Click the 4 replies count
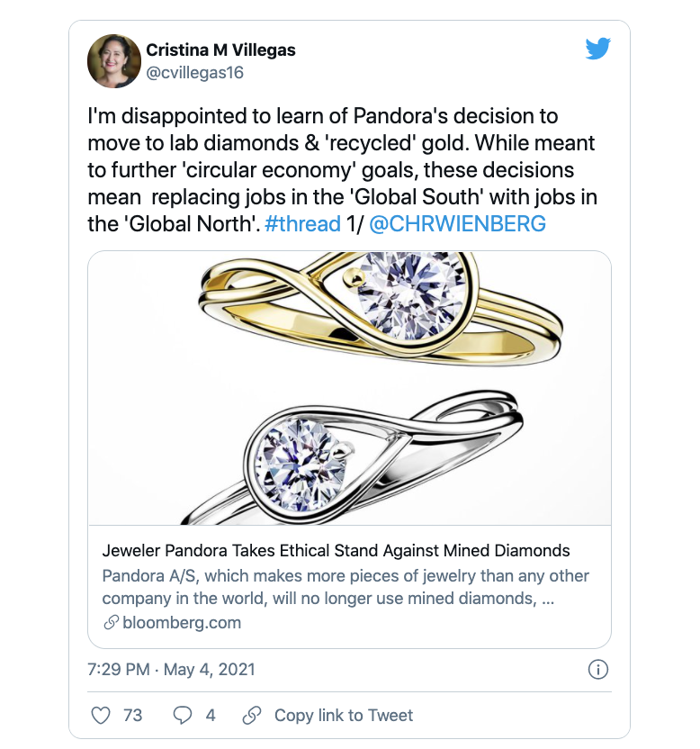Viewport: 700px width, 749px height. click(211, 715)
